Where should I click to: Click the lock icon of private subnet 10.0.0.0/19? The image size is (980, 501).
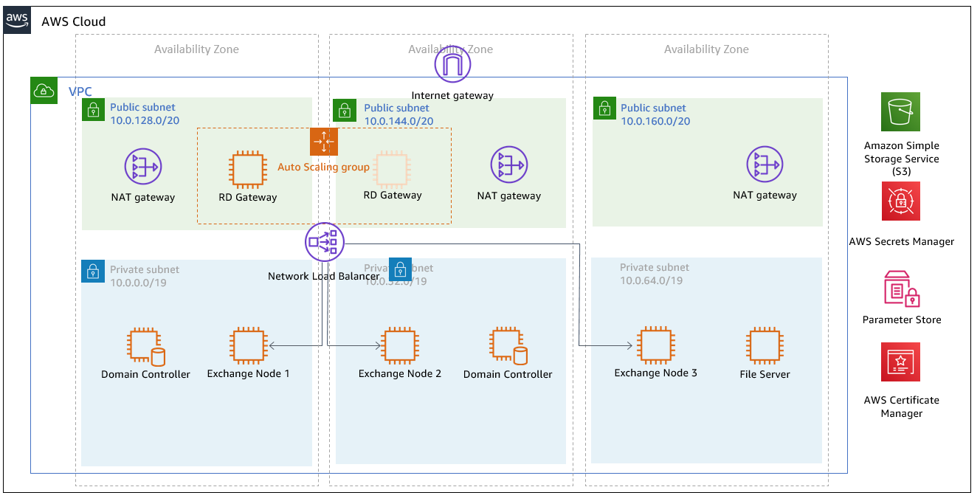pyautogui.click(x=92, y=271)
